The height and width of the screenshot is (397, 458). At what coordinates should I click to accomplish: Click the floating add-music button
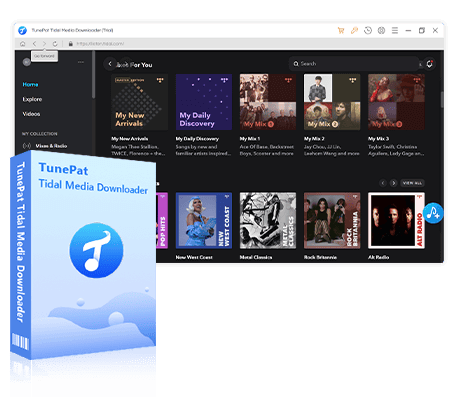[433, 213]
